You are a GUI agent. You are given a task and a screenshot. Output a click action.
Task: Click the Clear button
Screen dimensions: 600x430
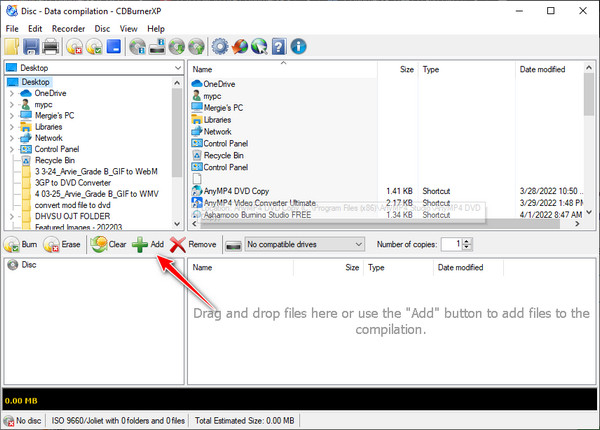109,244
